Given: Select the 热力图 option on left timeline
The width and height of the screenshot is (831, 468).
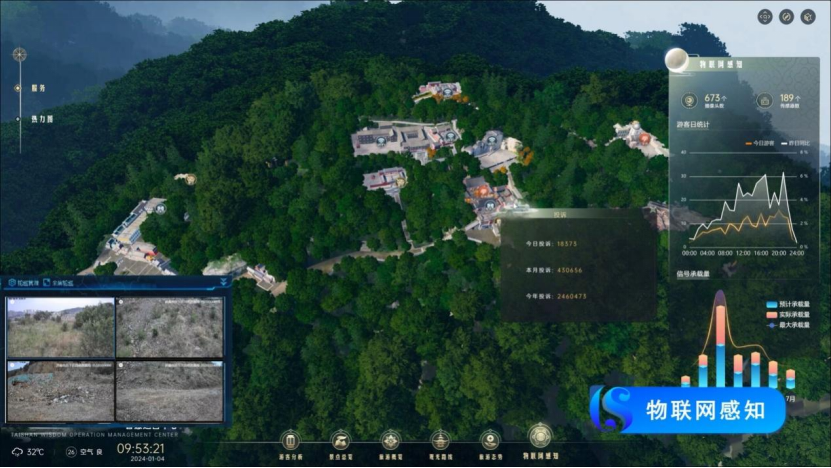Looking at the screenshot, I should (42, 119).
